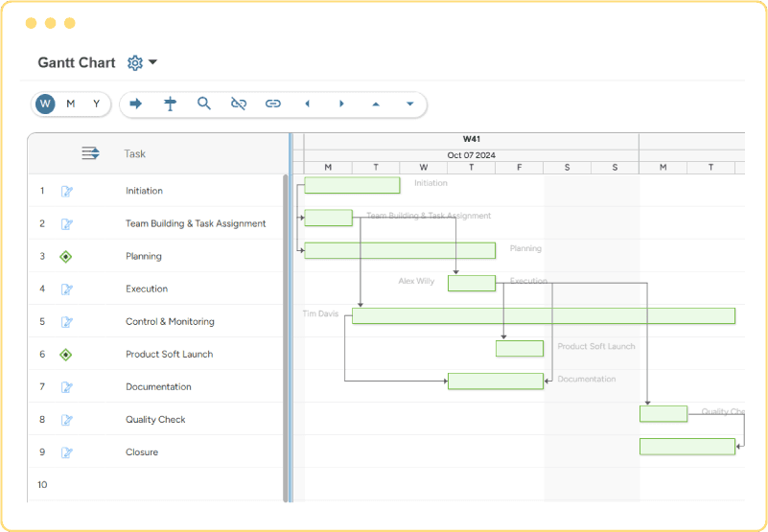The height and width of the screenshot is (532, 768).
Task: Click milestone diamond icon for Product Soft Launch
Action: point(65,354)
